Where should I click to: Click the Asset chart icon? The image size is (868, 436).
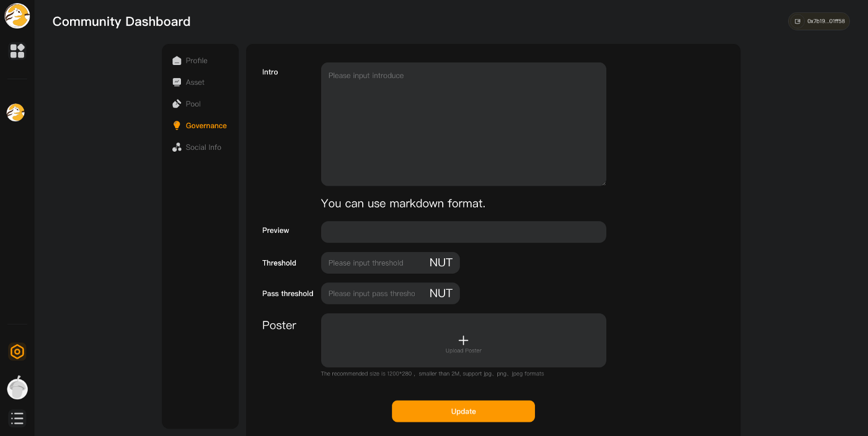[x=177, y=82]
